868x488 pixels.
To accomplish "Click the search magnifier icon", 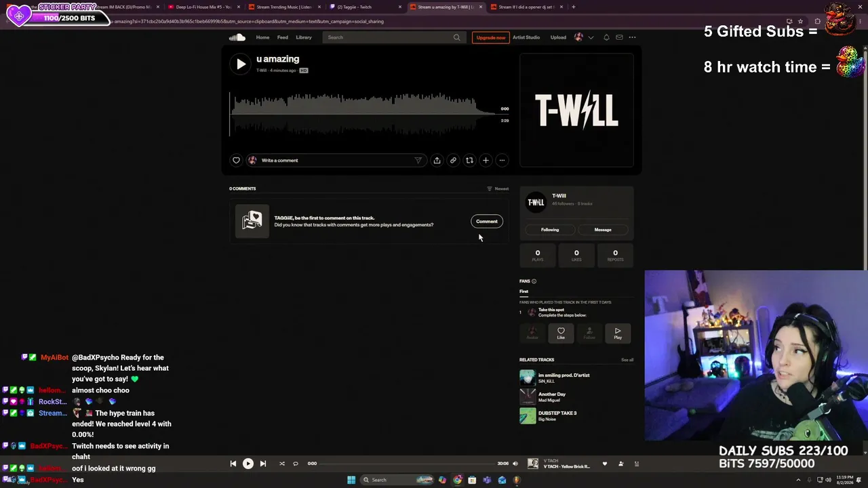I will click(456, 37).
